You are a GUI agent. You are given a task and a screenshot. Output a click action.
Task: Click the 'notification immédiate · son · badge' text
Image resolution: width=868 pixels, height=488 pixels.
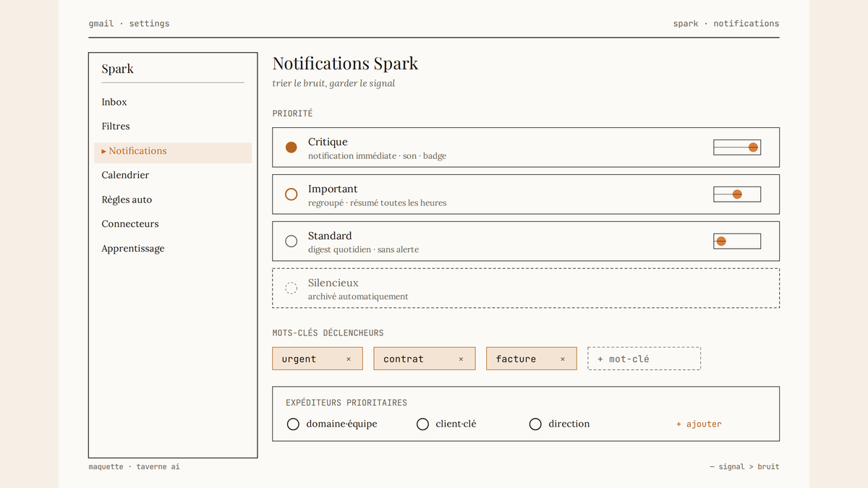coord(377,156)
